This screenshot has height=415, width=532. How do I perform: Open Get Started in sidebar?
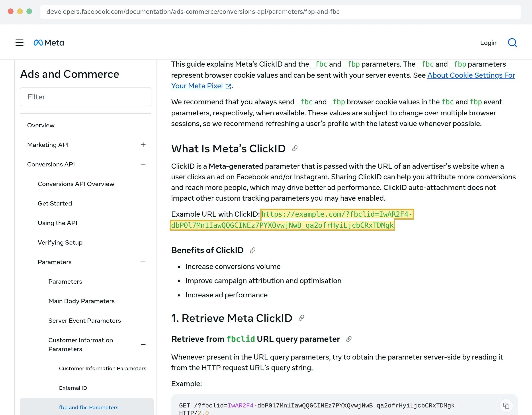point(55,203)
